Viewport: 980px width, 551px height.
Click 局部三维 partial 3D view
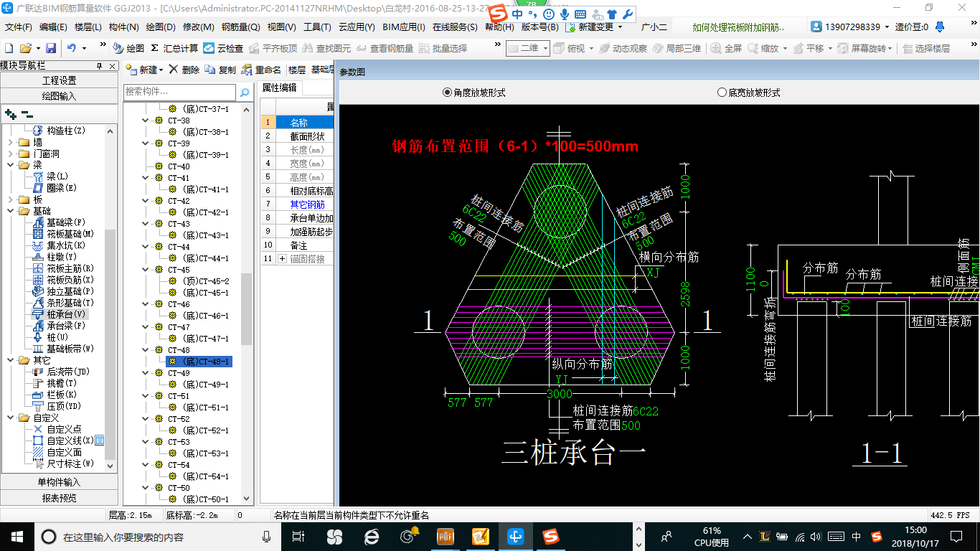[x=677, y=48]
